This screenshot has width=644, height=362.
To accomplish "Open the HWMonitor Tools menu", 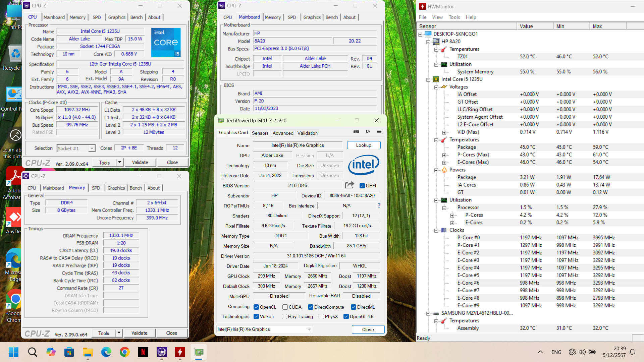I will (454, 17).
